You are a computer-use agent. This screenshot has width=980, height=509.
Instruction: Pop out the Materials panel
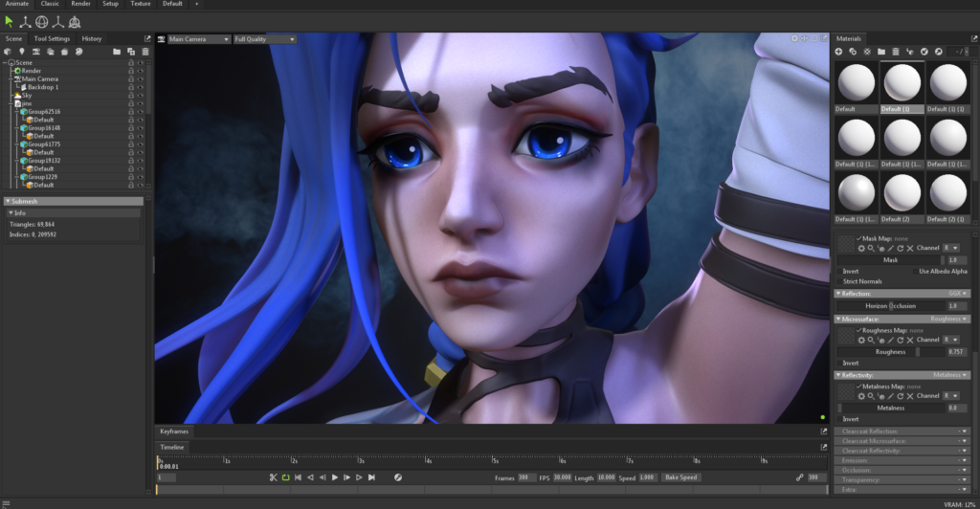pyautogui.click(x=972, y=38)
